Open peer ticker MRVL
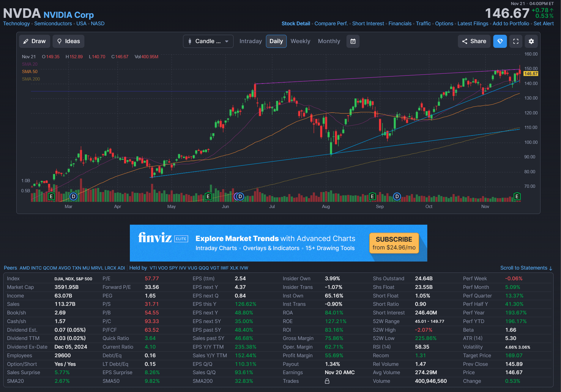This screenshot has height=392, width=561. [97, 268]
